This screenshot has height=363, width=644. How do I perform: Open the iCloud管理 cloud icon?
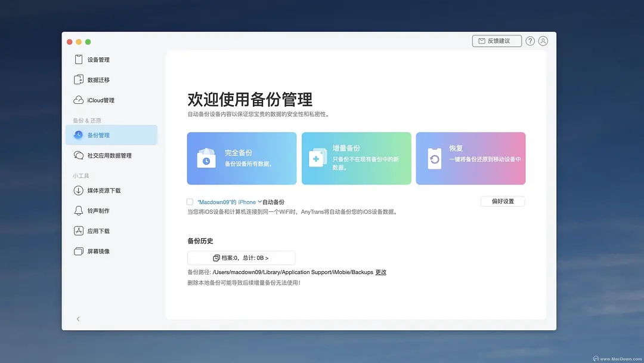[79, 100]
